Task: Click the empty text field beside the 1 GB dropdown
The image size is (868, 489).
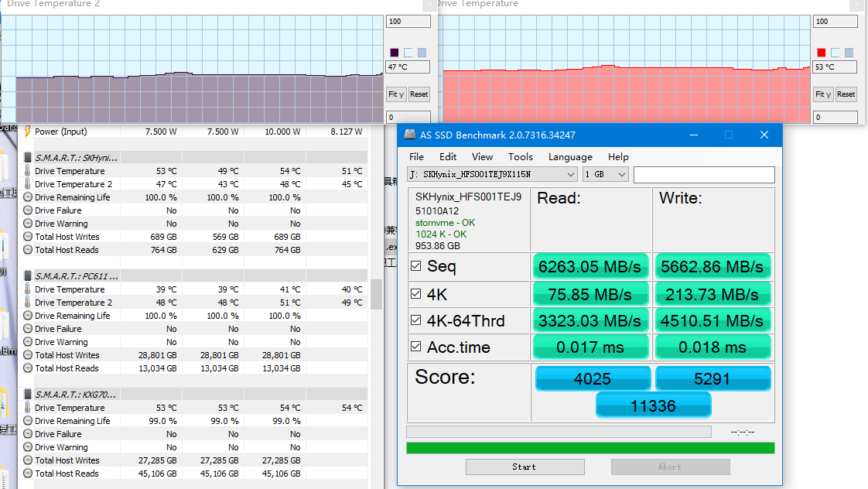Action: (x=704, y=174)
